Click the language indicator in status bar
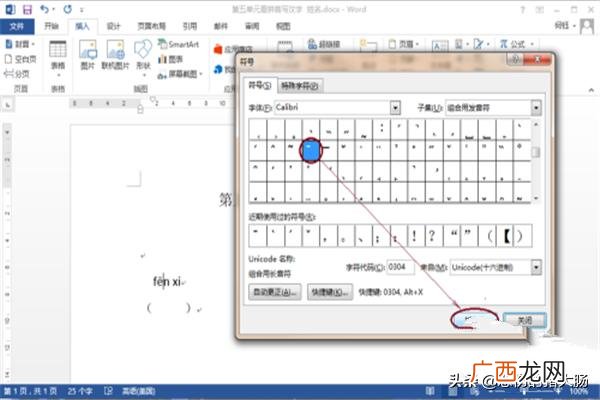This screenshot has width=600, height=400. click(x=138, y=391)
